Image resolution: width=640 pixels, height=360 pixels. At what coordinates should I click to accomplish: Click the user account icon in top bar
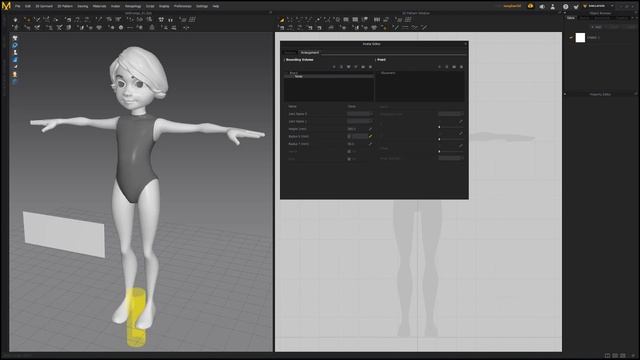553,7
